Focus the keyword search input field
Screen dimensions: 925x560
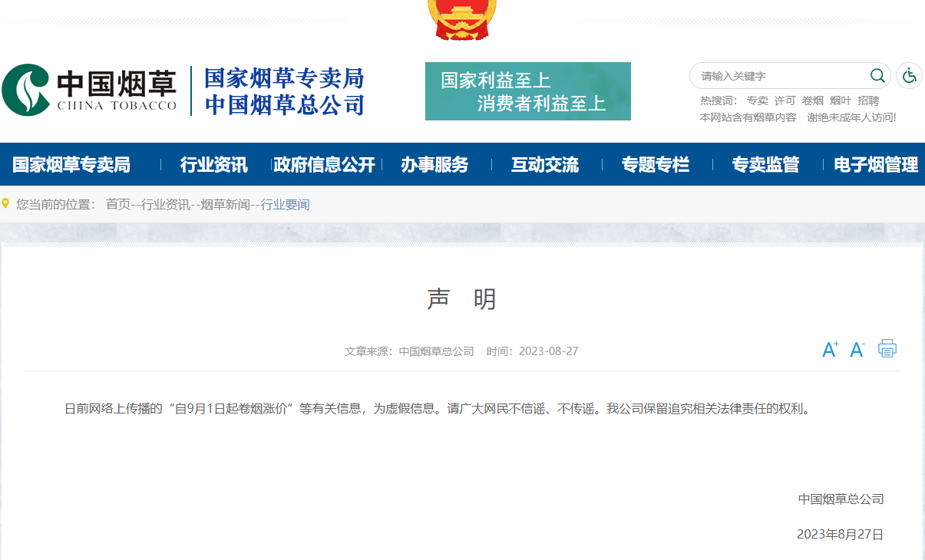779,76
